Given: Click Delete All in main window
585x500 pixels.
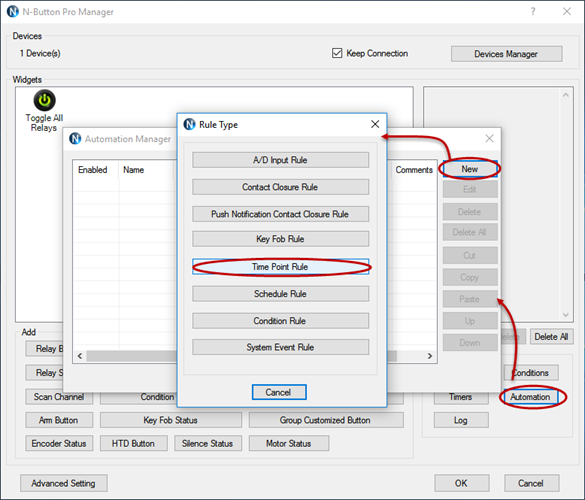Looking at the screenshot, I should [551, 337].
